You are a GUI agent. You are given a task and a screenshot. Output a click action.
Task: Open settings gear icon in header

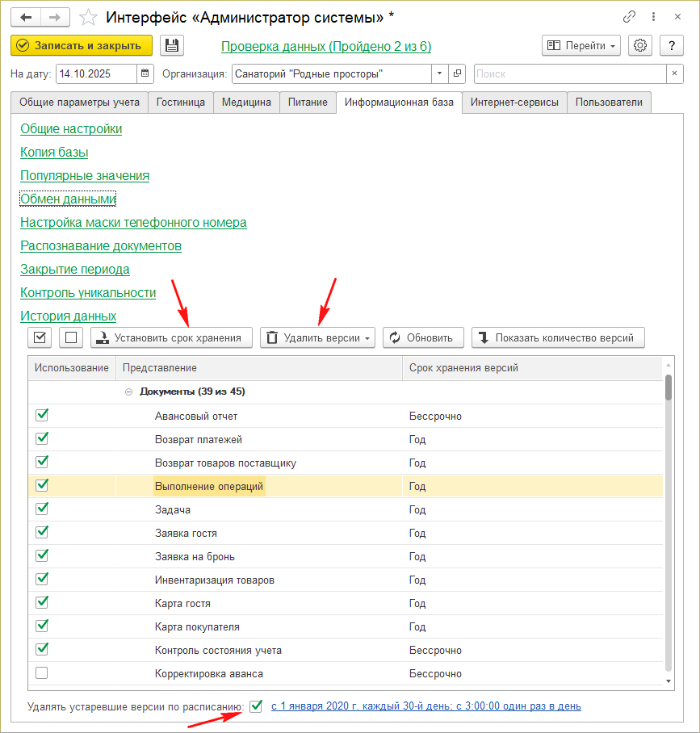coord(640,46)
